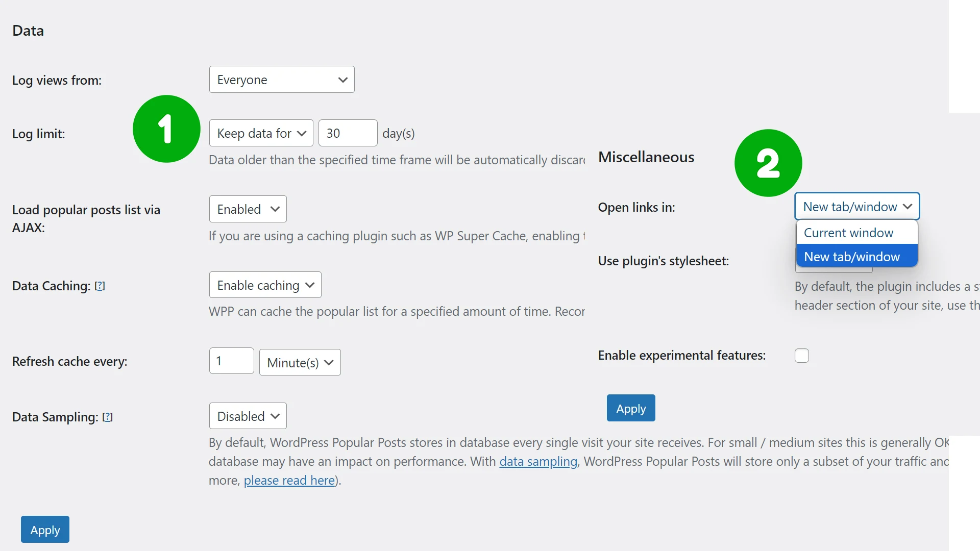Click Apply button under Miscellaneous section
The width and height of the screenshot is (980, 551).
pyautogui.click(x=631, y=409)
